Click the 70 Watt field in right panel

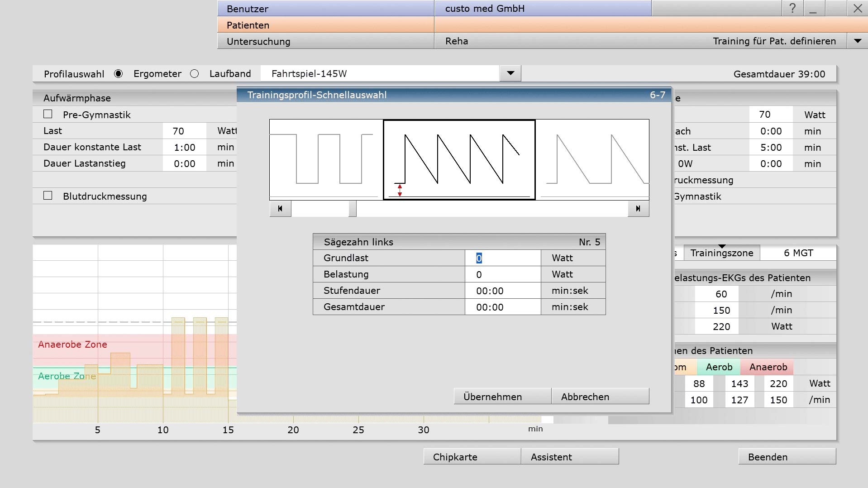[771, 115]
